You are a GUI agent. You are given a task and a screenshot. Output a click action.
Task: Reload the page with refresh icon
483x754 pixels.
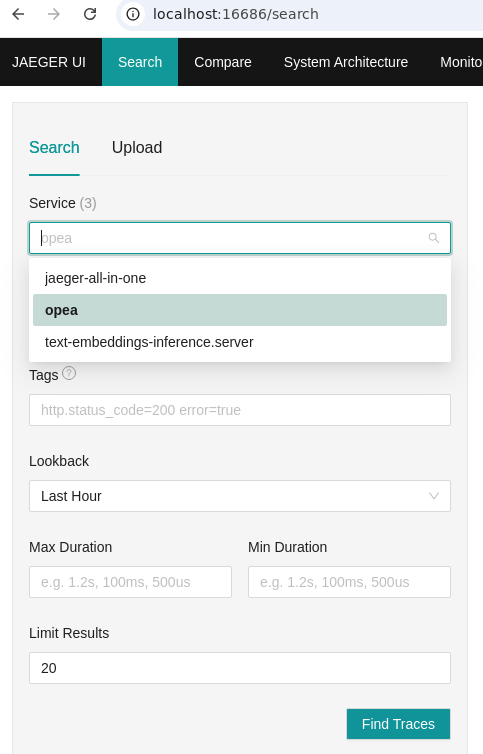(90, 14)
